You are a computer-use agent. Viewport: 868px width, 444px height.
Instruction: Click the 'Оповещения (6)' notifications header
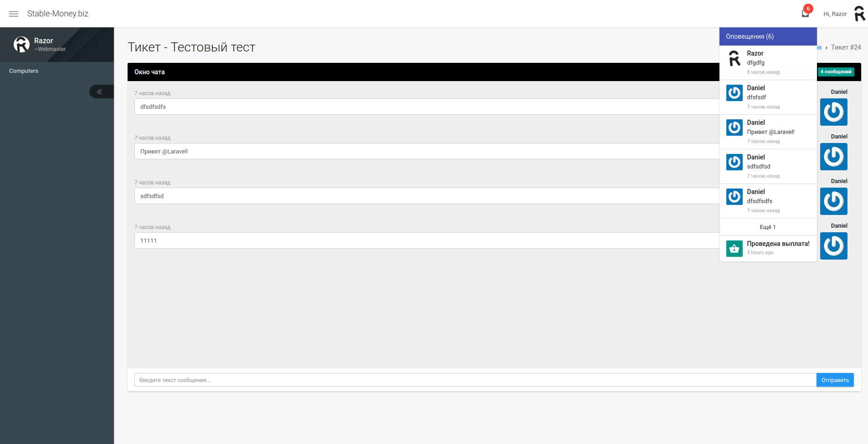[750, 36]
